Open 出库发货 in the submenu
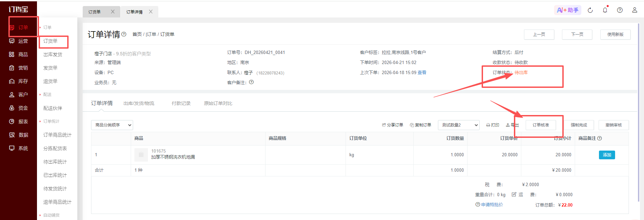 (53, 54)
